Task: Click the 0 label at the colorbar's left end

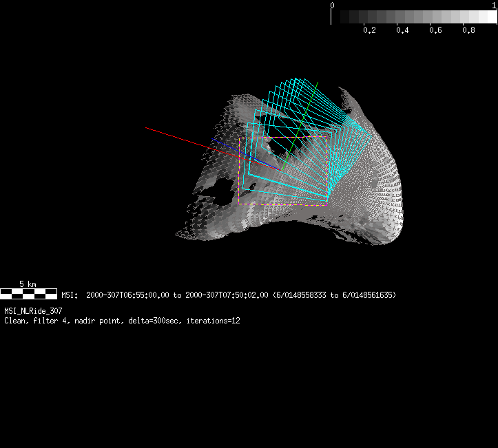Action: click(x=333, y=5)
